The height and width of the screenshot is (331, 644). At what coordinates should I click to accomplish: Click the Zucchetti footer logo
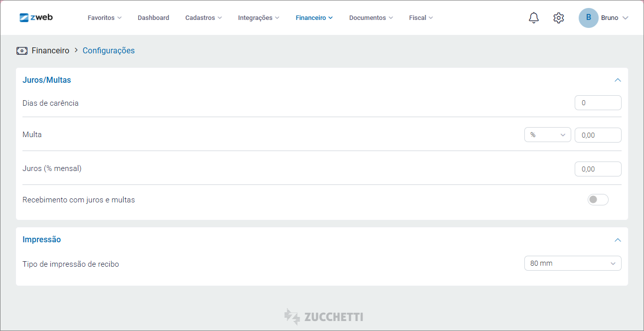[x=323, y=317]
